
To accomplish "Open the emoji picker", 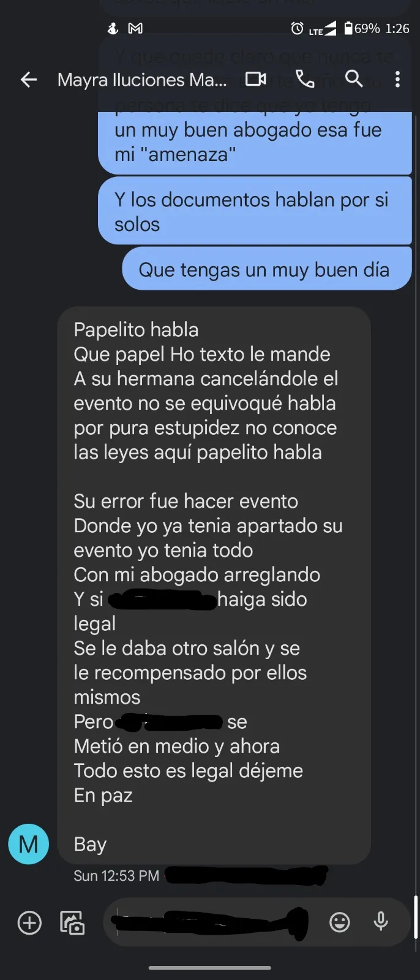I will click(x=340, y=922).
